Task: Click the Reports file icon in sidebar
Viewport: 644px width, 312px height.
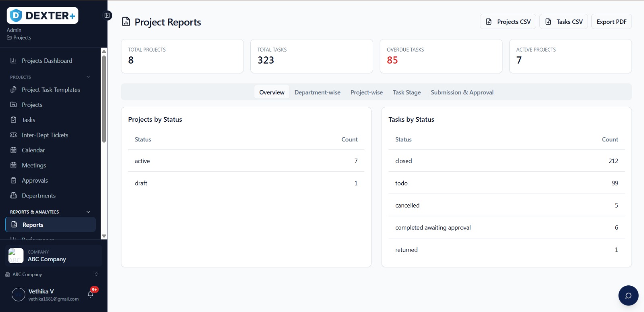Action: 14,225
